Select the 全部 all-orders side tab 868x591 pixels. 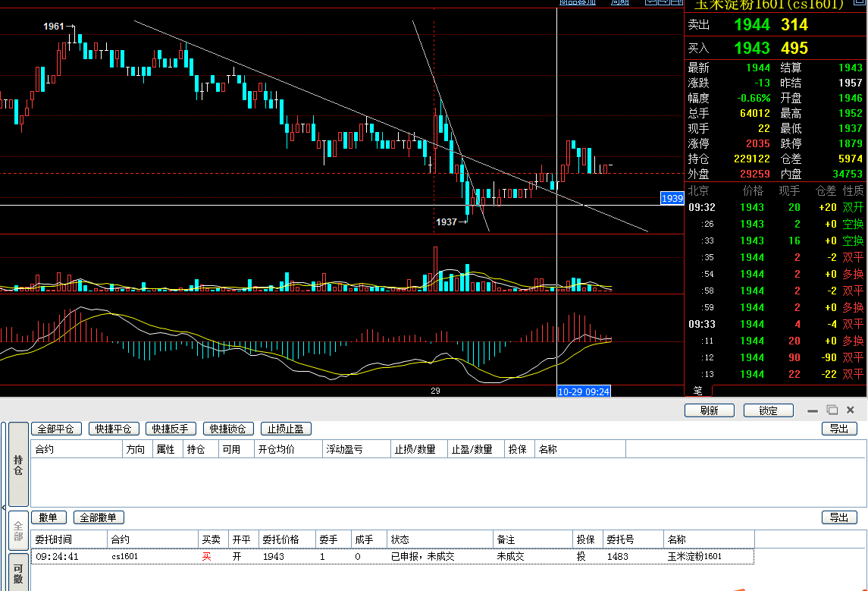[18, 531]
